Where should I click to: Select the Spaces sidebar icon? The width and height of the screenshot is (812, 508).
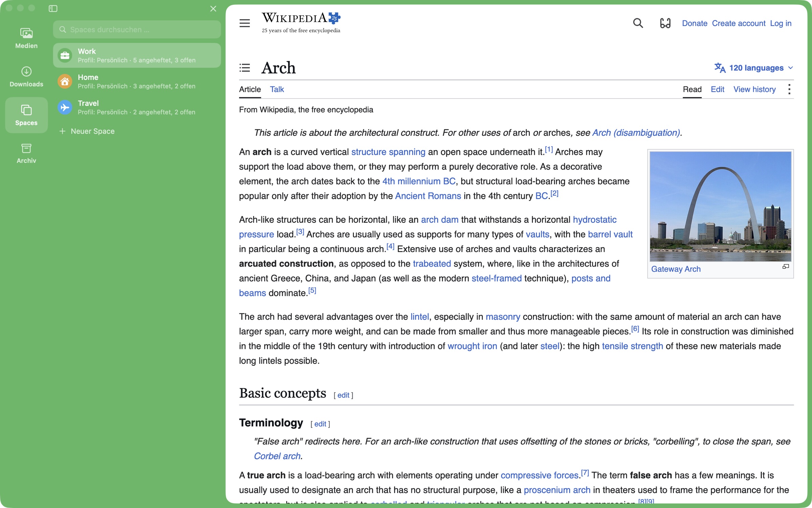pyautogui.click(x=26, y=110)
